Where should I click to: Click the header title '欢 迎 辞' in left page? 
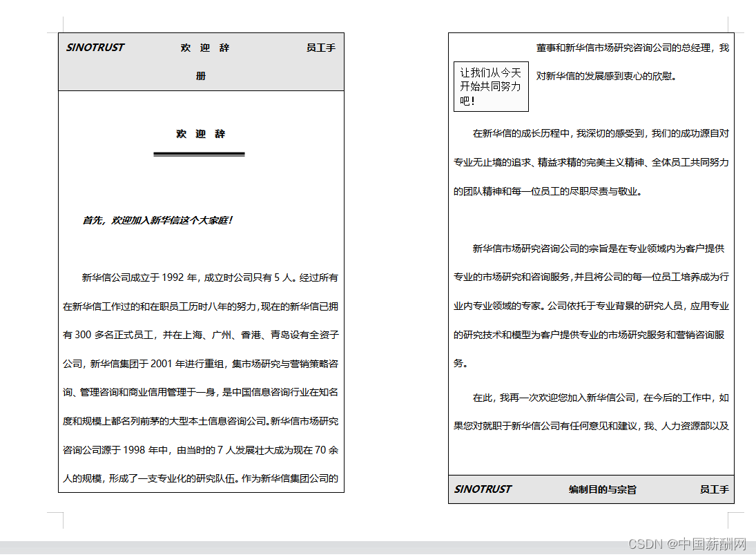[x=205, y=48]
